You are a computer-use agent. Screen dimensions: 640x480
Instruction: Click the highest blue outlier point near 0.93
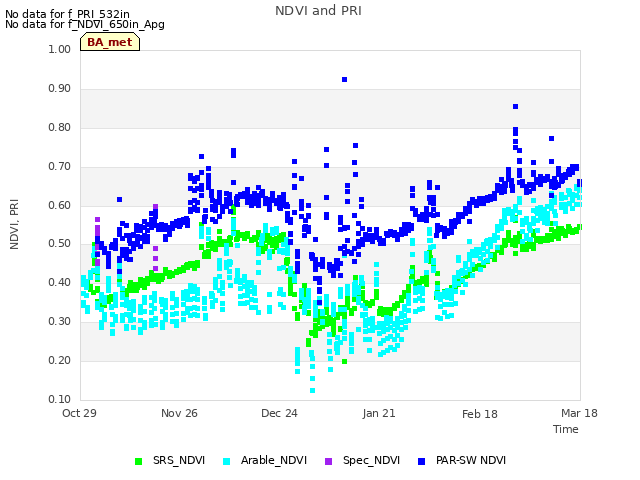point(344,80)
